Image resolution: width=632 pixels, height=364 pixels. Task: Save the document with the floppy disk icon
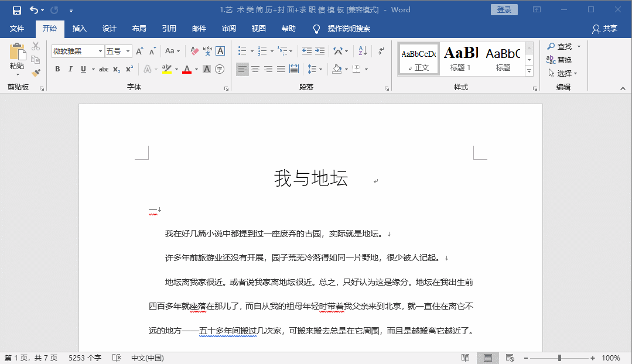pos(17,10)
